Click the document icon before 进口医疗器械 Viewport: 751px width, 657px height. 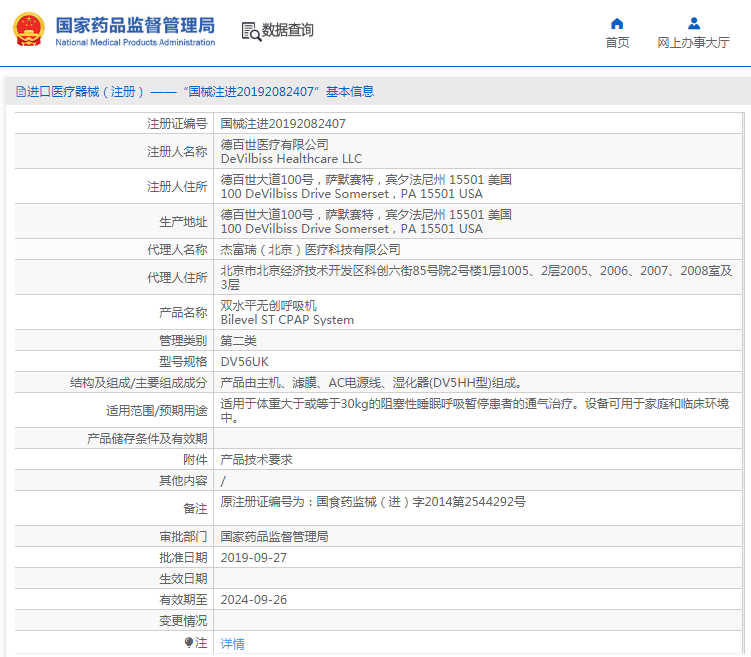point(20,92)
